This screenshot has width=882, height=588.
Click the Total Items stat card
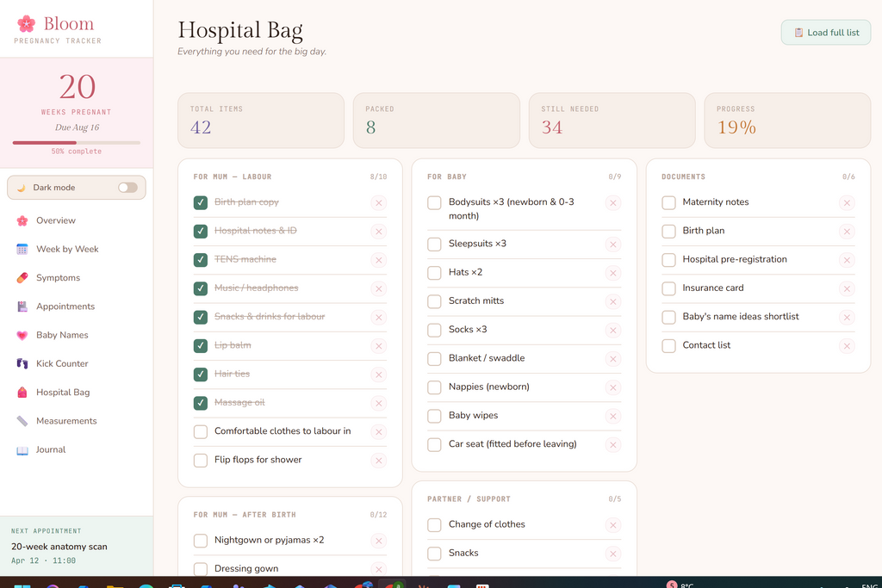click(x=261, y=121)
